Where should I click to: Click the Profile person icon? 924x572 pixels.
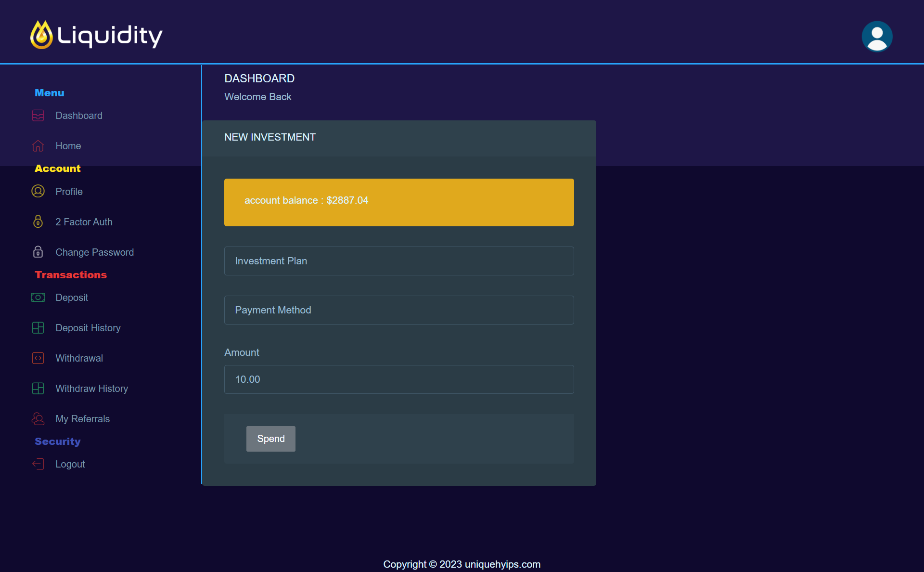[x=38, y=191]
